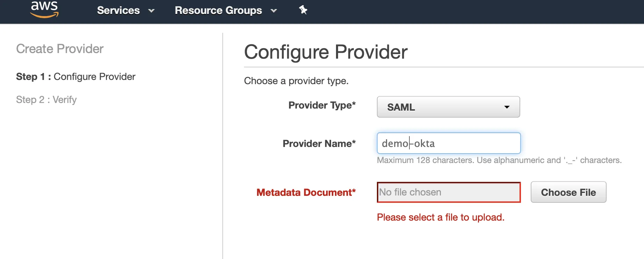Select Step 1: Configure Provider in sidebar
This screenshot has width=644, height=259.
click(76, 77)
